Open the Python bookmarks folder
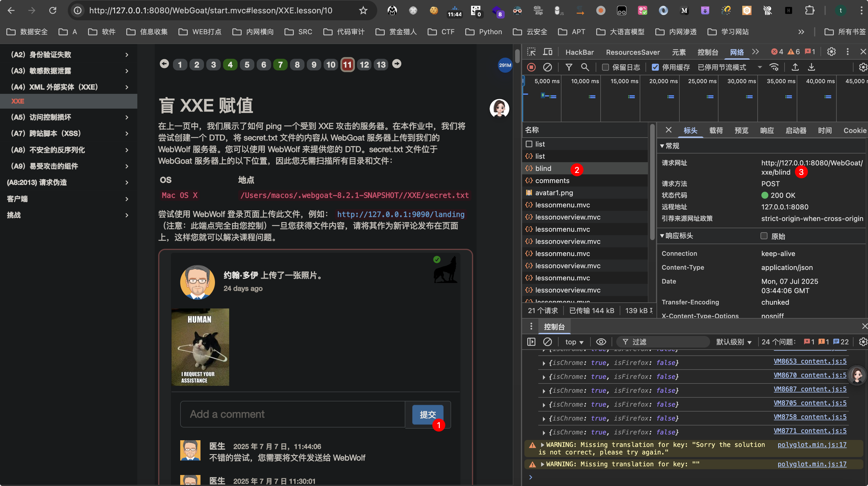868x486 pixels. 484,32
